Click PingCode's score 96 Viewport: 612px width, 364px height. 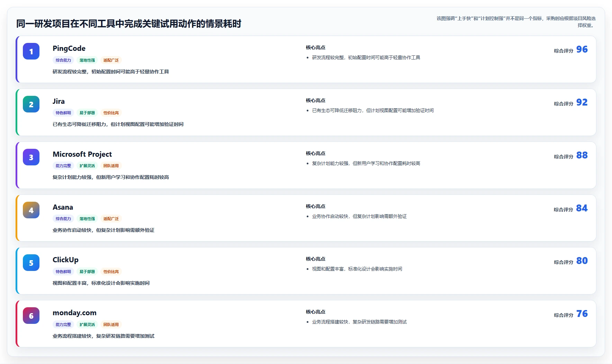(582, 49)
